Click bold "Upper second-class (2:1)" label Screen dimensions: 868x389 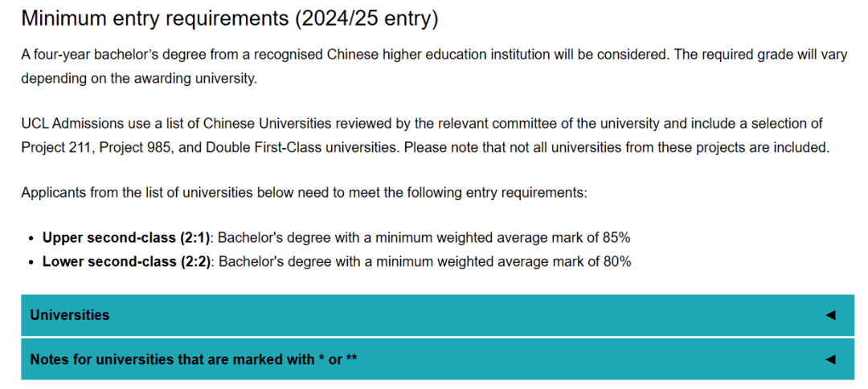126,238
